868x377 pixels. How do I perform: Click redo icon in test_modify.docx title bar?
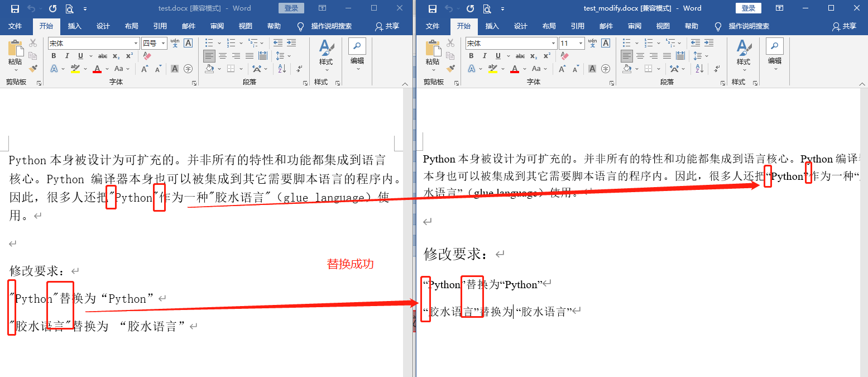point(470,8)
